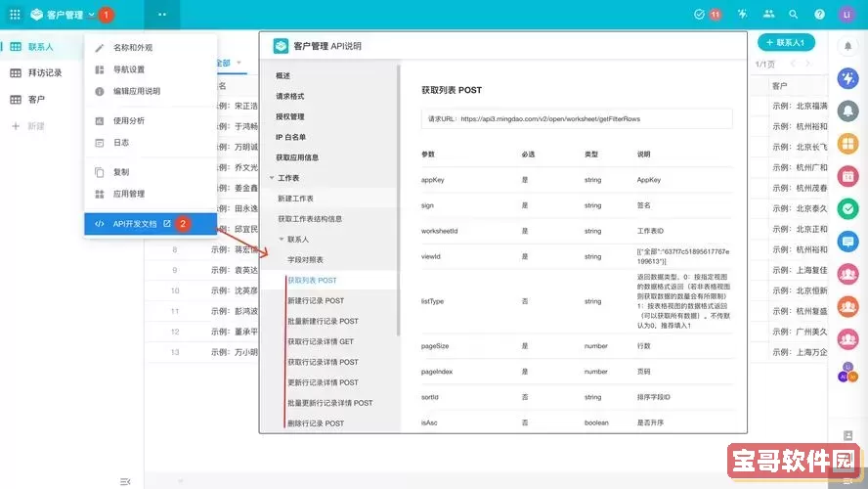Open the user avatar menu
This screenshot has height=489, width=868.
(846, 15)
